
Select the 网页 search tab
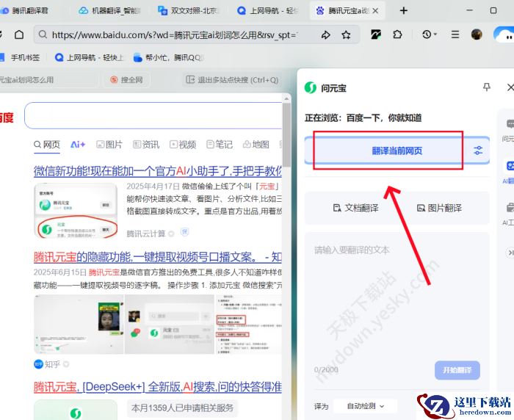coord(47,145)
